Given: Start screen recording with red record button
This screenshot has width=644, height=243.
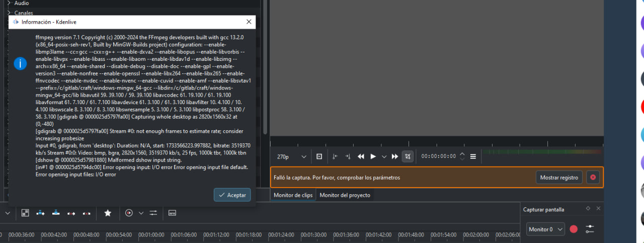Looking at the screenshot, I should click(574, 229).
